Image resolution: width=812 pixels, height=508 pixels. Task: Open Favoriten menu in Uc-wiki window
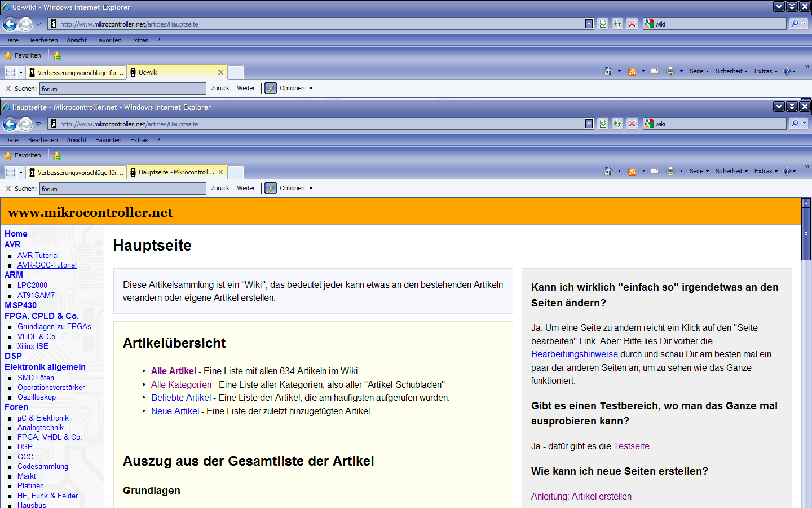point(108,40)
